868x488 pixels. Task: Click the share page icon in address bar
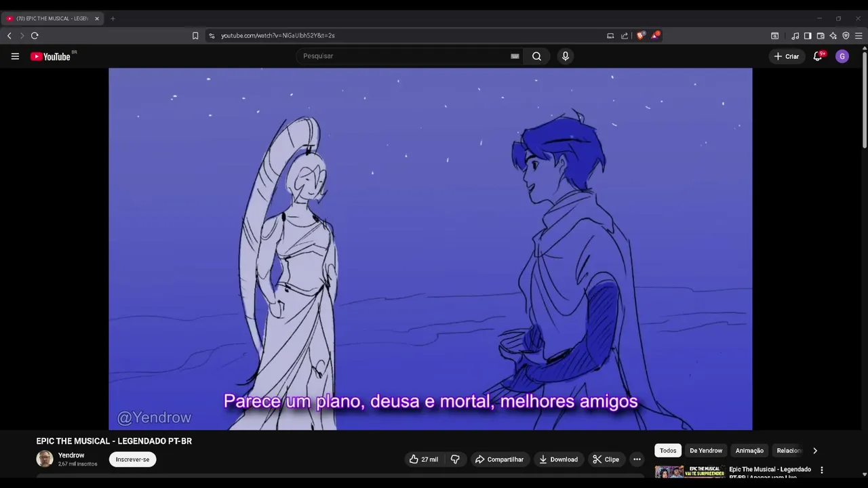coord(625,35)
